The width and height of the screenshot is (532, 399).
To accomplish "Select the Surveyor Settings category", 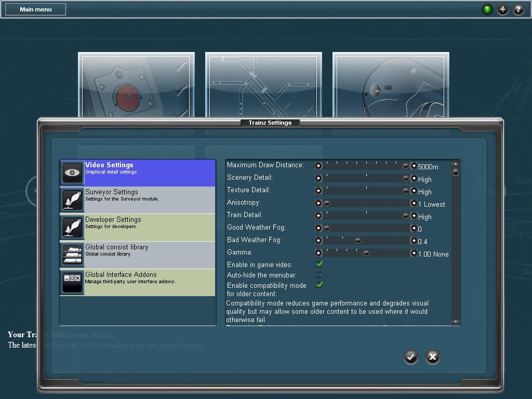I will pos(138,200).
